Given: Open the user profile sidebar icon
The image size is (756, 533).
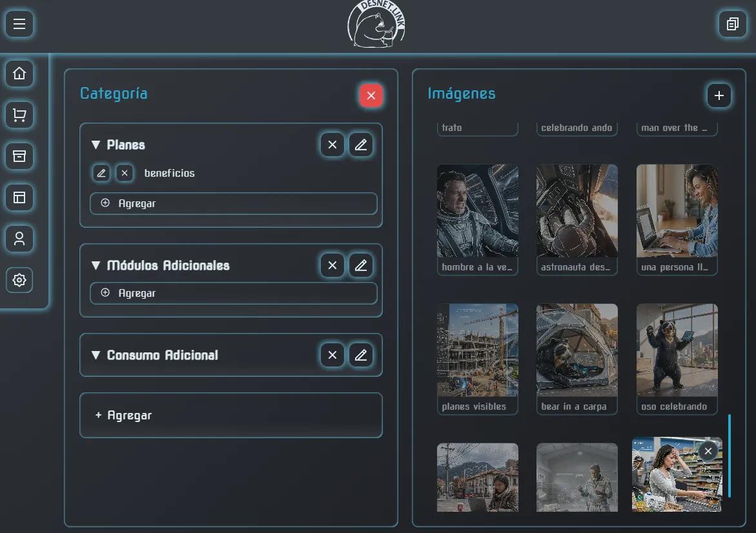Looking at the screenshot, I should click(x=19, y=239).
